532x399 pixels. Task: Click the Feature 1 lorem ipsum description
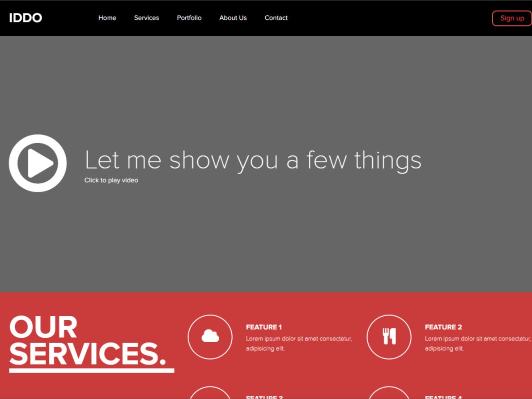coord(299,344)
